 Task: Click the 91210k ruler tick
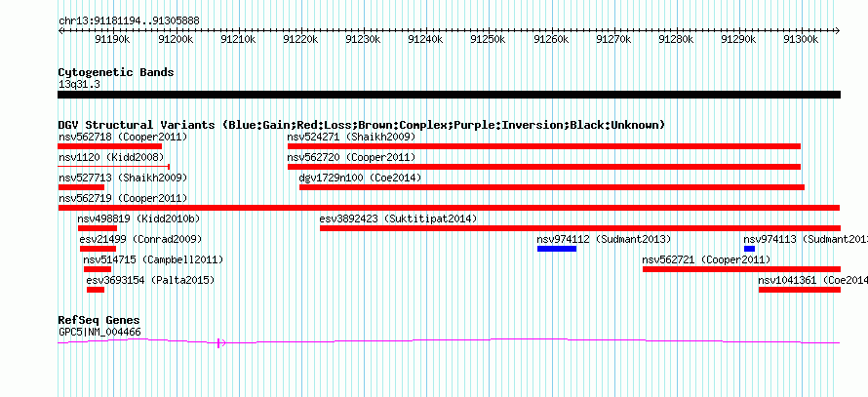tap(238, 39)
